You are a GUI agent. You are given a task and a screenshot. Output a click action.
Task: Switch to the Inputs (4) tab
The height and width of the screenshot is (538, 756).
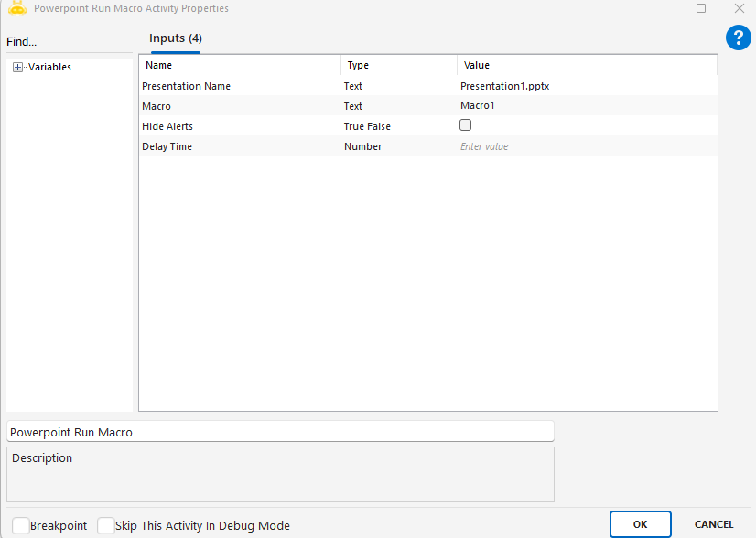(176, 38)
